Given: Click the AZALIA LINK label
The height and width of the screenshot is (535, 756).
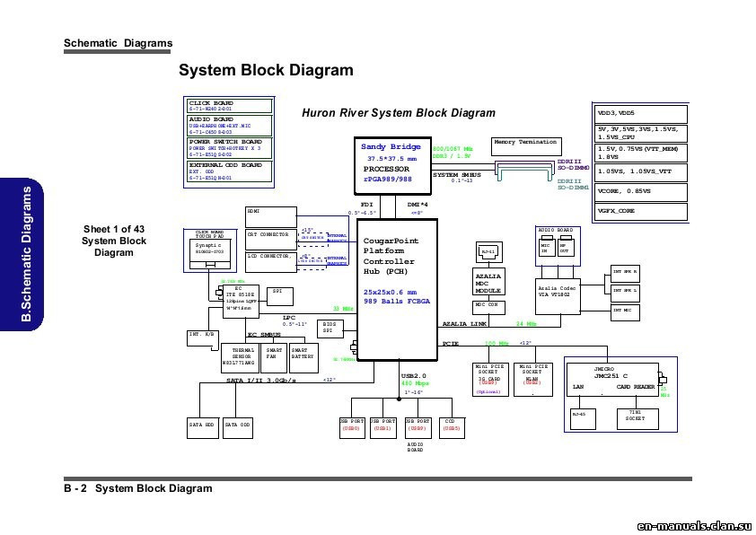Looking at the screenshot, I should pos(465,324).
